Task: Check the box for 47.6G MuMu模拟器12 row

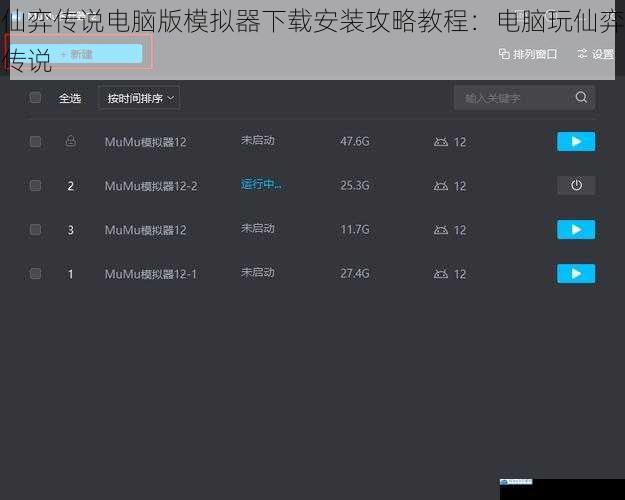Action: [x=35, y=141]
